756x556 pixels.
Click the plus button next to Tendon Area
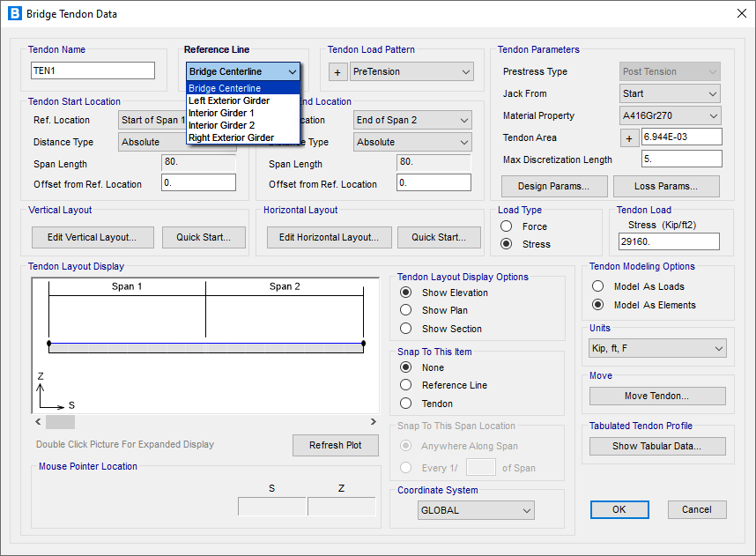pos(630,137)
